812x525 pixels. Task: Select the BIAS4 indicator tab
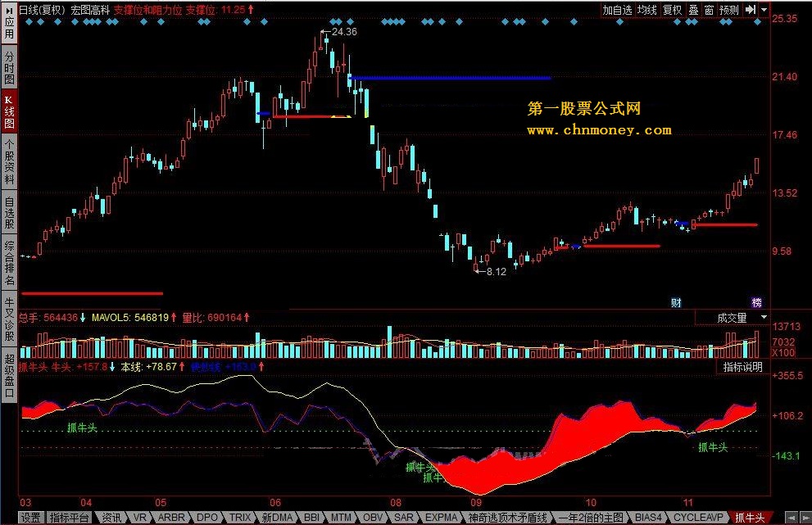(648, 518)
